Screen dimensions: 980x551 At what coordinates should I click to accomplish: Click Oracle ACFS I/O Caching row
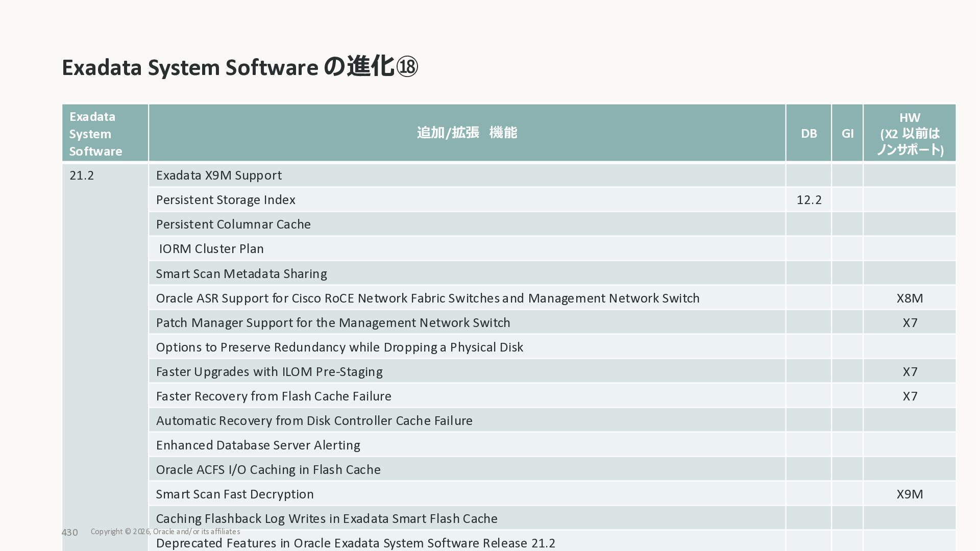(x=268, y=470)
